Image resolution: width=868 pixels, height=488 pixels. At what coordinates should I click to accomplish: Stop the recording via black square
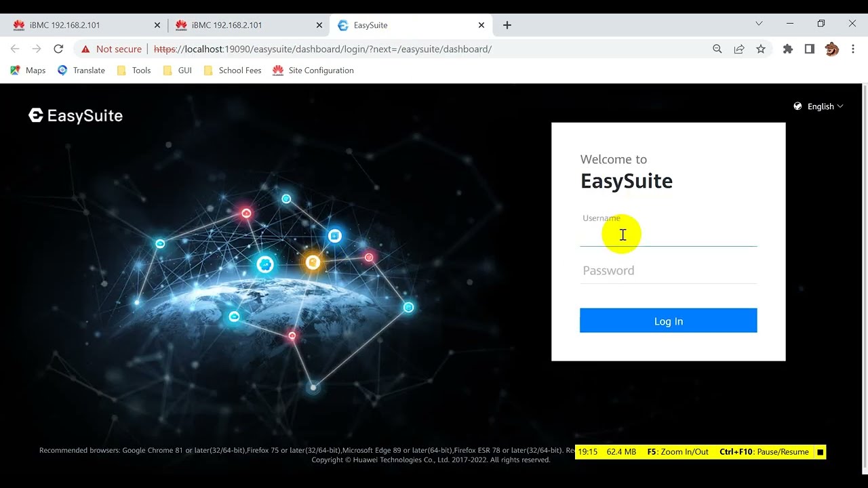[820, 452]
